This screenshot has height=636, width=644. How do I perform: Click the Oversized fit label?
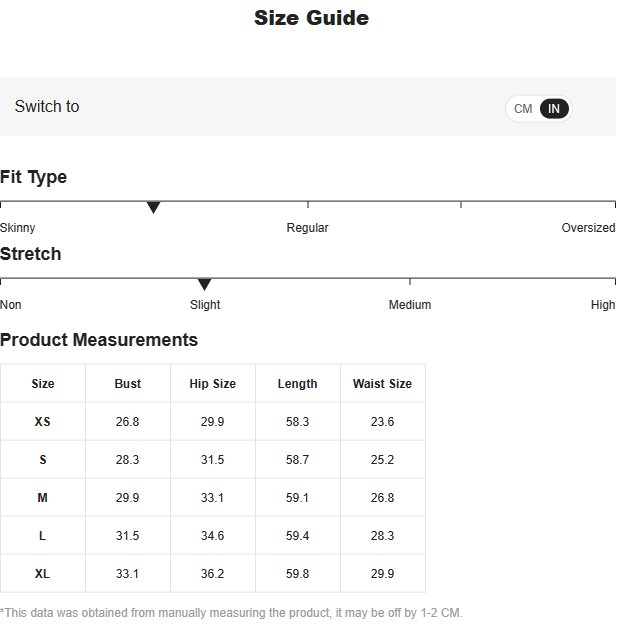point(588,228)
